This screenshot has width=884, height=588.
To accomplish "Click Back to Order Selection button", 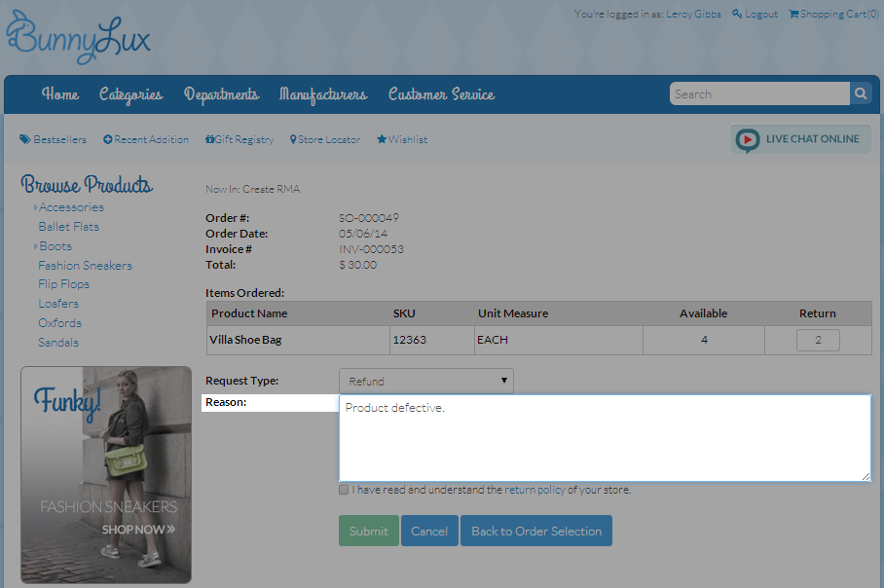I will click(x=535, y=531).
